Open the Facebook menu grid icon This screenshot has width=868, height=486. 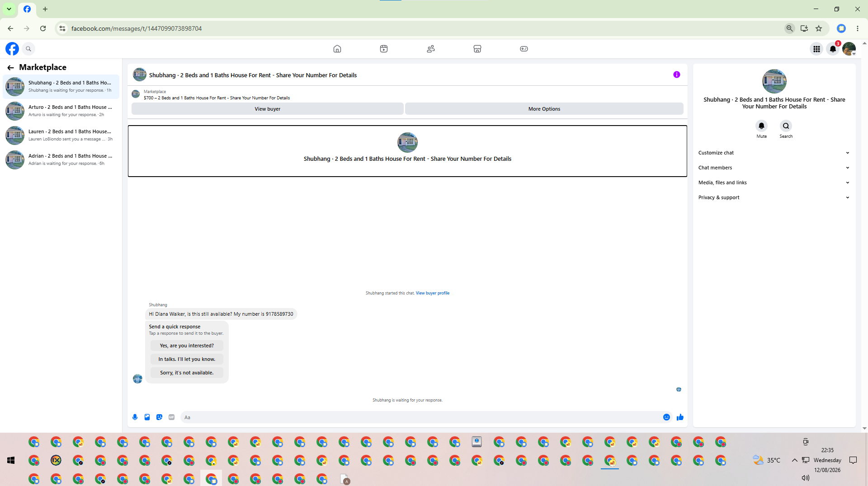click(816, 49)
